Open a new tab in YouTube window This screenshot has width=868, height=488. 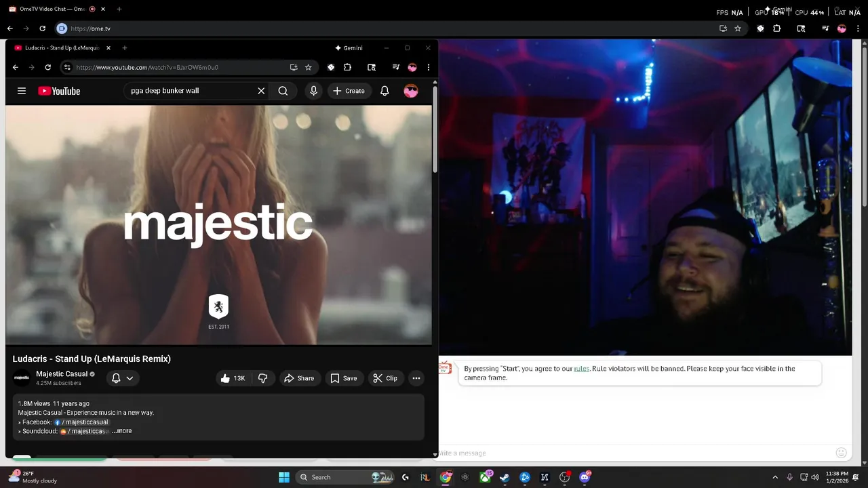coord(125,48)
